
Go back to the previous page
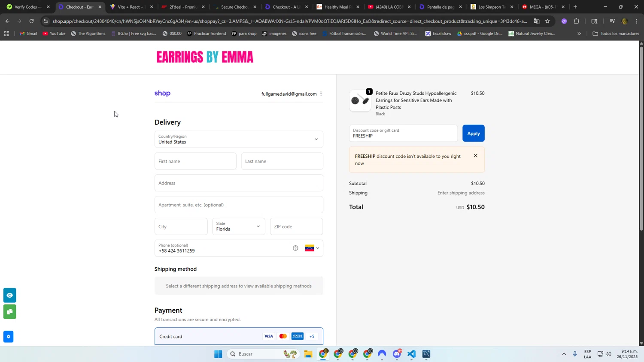7,21
